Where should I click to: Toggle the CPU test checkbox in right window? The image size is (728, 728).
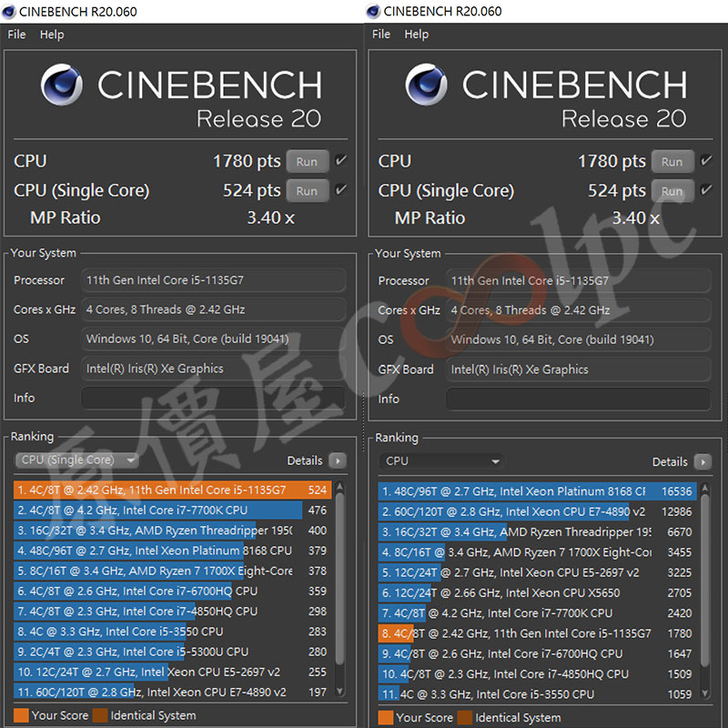(x=706, y=161)
